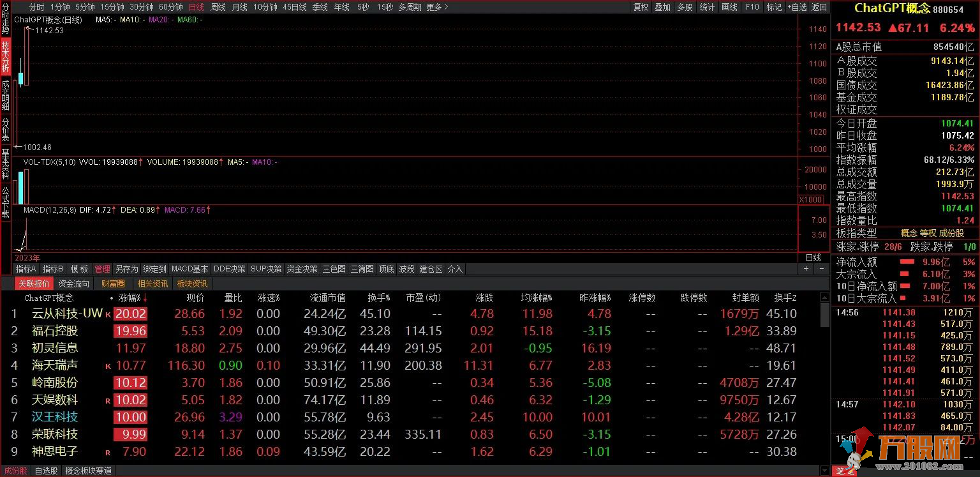This screenshot has height=477, width=980.
Task: Open the 资金流向 tab
Action: click(73, 284)
